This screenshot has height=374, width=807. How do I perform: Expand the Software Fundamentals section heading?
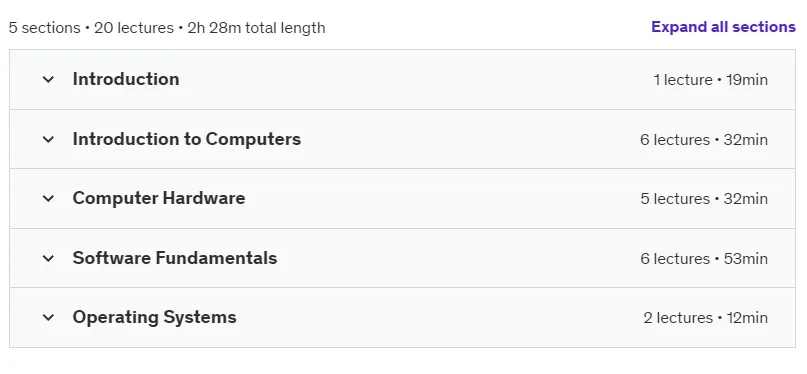175,258
